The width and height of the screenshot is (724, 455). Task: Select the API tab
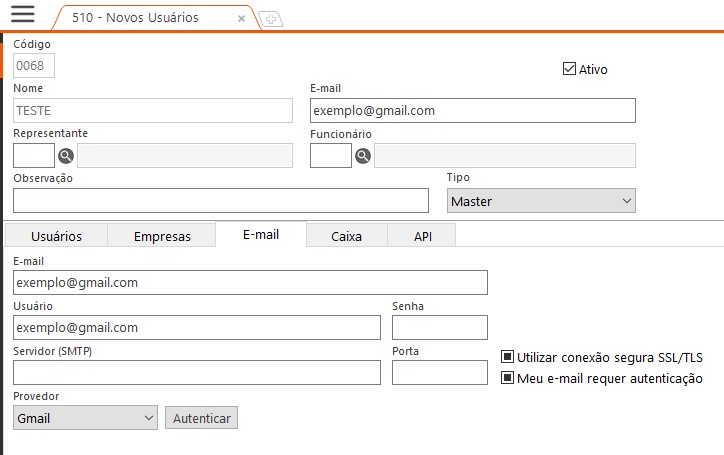click(x=423, y=236)
